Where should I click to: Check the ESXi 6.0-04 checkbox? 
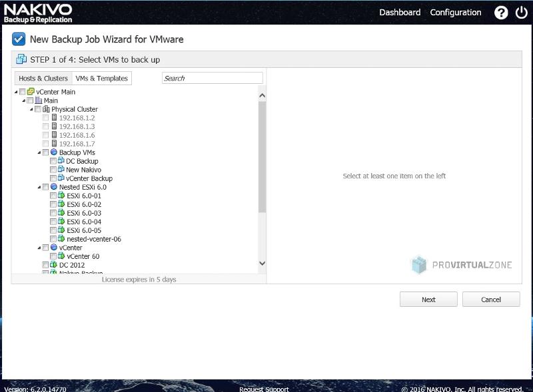click(x=53, y=222)
